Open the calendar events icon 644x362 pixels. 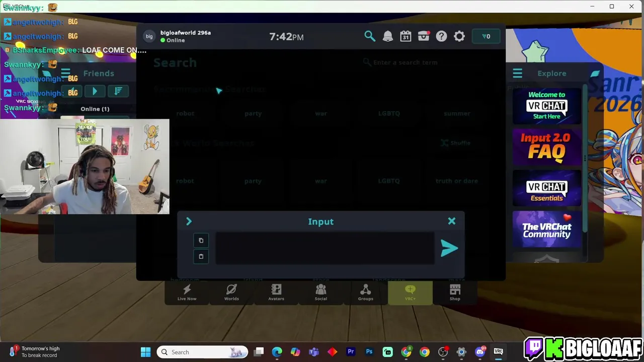pos(406,36)
